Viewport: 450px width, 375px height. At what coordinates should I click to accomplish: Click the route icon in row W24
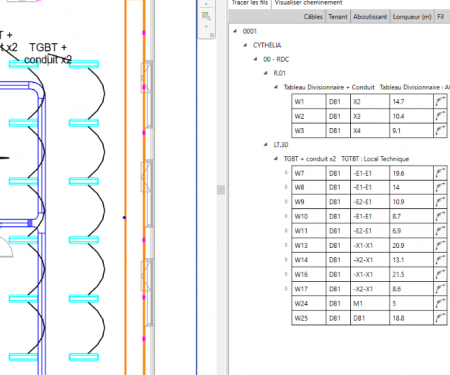440,303
